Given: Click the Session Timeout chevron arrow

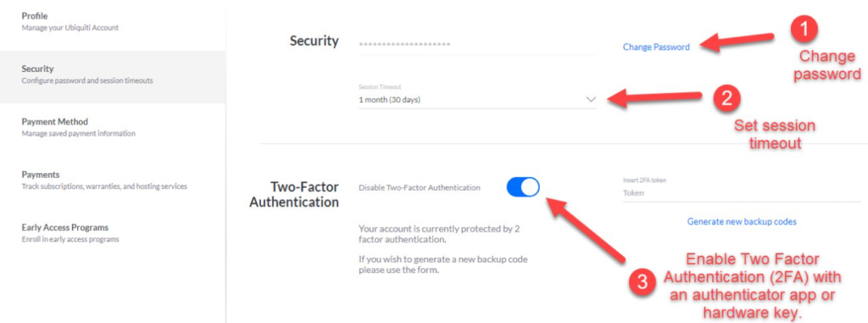Looking at the screenshot, I should [591, 100].
